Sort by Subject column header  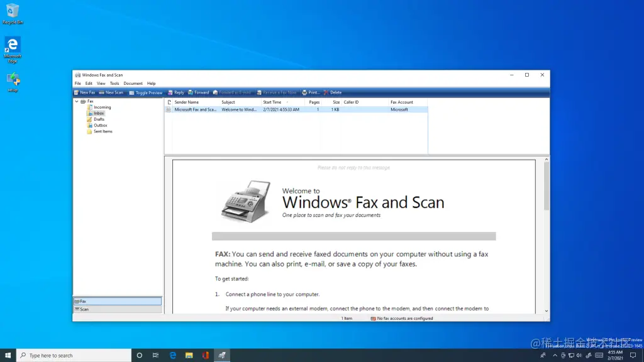240,102
